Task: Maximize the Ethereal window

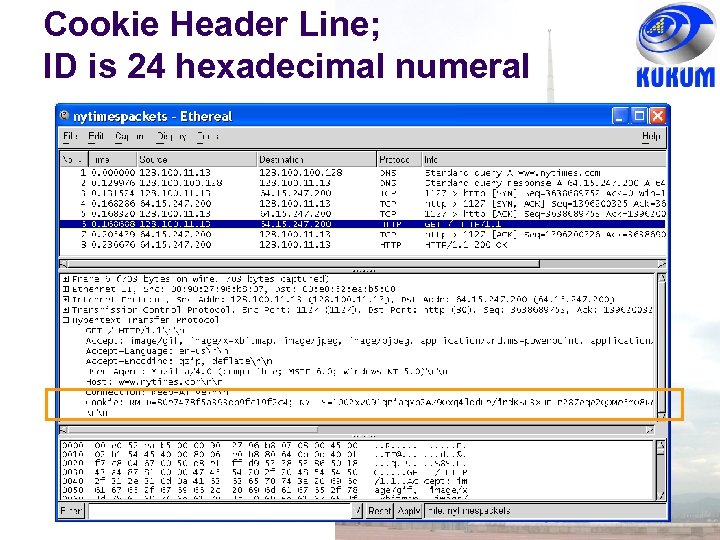Action: [638, 116]
